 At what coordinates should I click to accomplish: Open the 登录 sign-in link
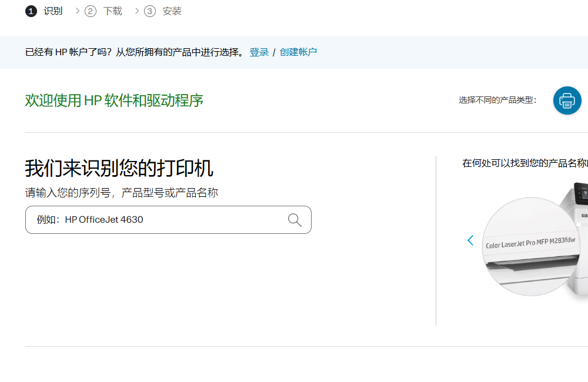click(259, 52)
